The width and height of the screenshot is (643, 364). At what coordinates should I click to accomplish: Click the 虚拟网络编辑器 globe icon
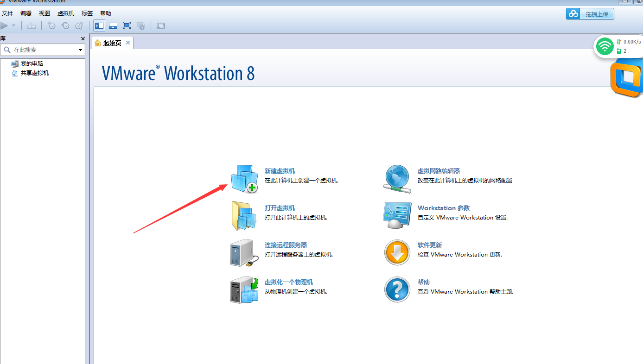coord(397,179)
